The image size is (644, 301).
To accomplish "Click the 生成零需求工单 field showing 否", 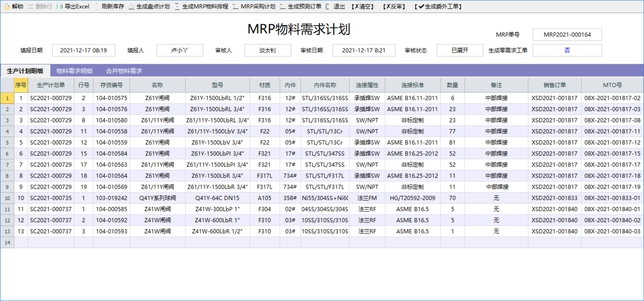I will click(x=567, y=50).
